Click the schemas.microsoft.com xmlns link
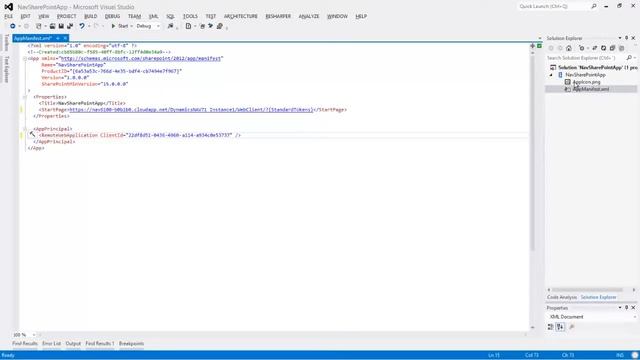This screenshot has width=640, height=360. [141, 58]
